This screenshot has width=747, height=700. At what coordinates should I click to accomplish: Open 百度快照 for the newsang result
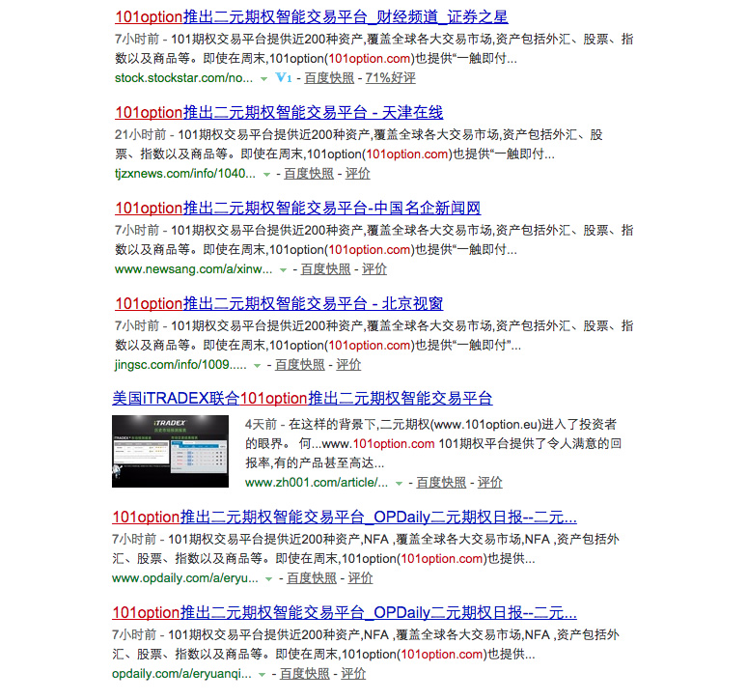point(325,269)
